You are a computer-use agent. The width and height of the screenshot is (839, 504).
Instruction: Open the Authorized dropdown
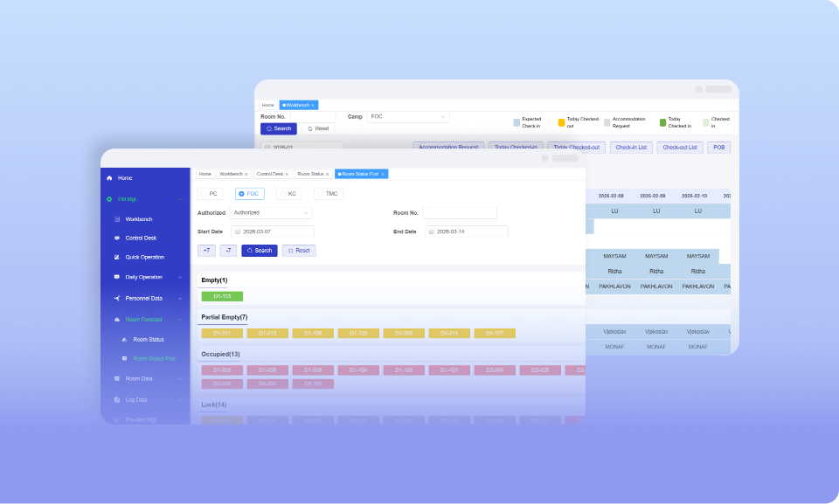(271, 212)
